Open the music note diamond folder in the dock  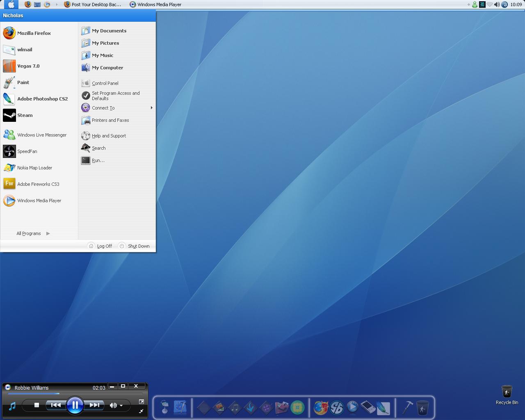[235, 408]
